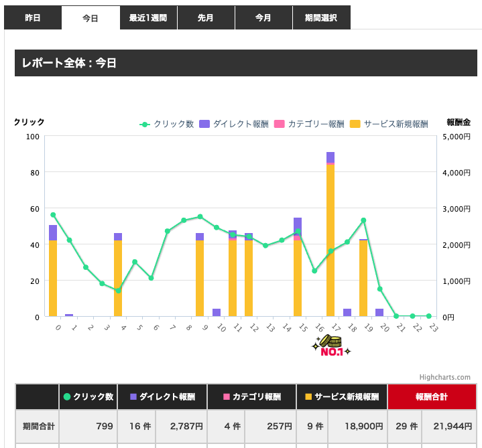
Task: Switch to the 昨日 tab
Action: tap(33, 18)
